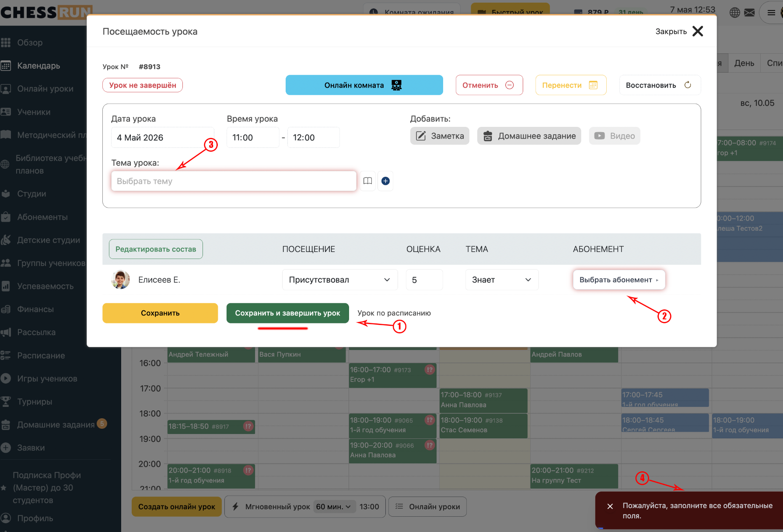Viewport: 783px width, 532px height.
Task: Close the attendance dialog with X
Action: [x=698, y=31]
